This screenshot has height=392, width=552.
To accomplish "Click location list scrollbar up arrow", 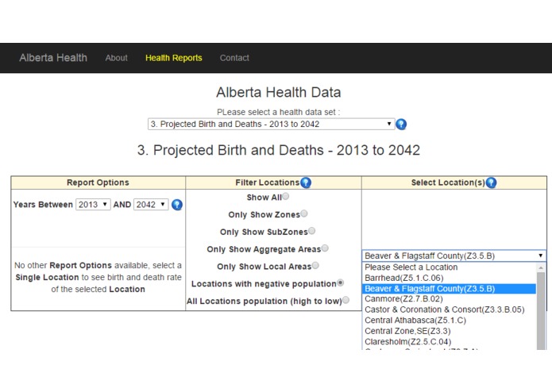I will click(x=541, y=268).
